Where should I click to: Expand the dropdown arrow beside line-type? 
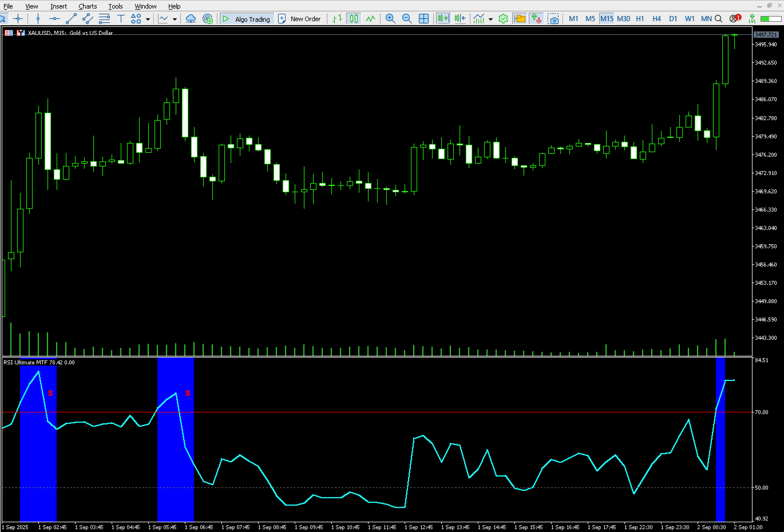click(175, 19)
